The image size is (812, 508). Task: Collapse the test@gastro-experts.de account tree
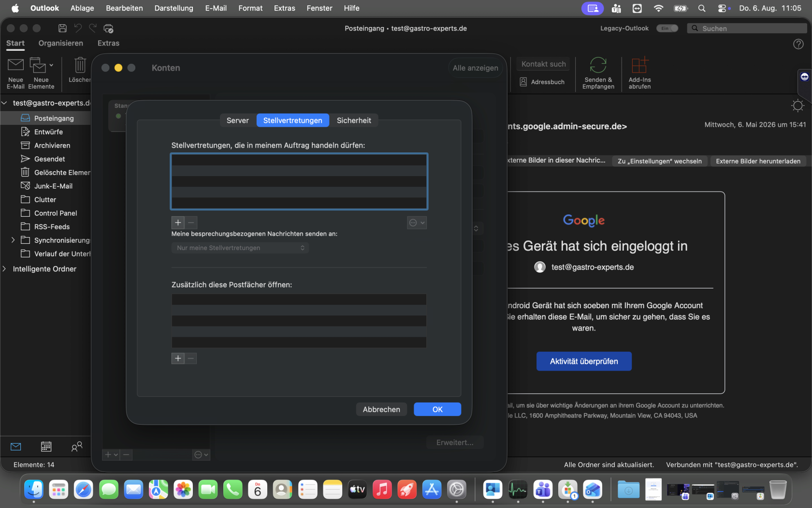pyautogui.click(x=4, y=103)
